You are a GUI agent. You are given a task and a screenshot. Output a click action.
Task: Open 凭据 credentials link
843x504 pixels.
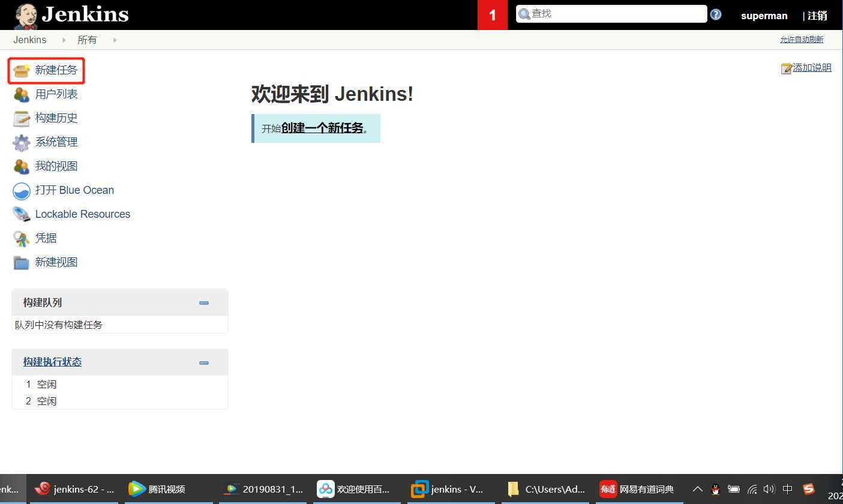tap(46, 238)
